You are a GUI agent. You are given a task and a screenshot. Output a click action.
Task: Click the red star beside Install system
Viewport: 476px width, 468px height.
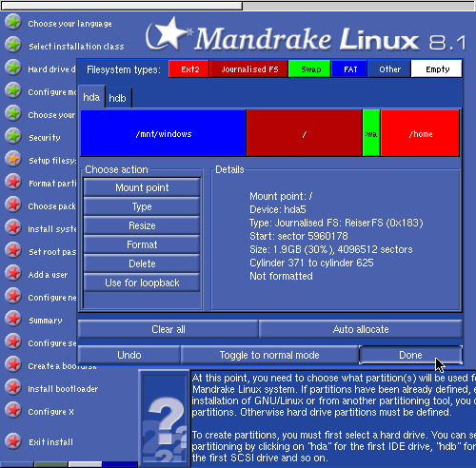(13, 227)
